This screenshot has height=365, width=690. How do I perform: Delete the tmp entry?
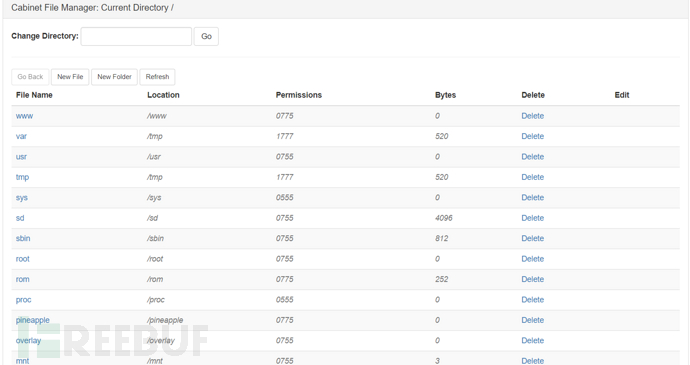pos(532,177)
